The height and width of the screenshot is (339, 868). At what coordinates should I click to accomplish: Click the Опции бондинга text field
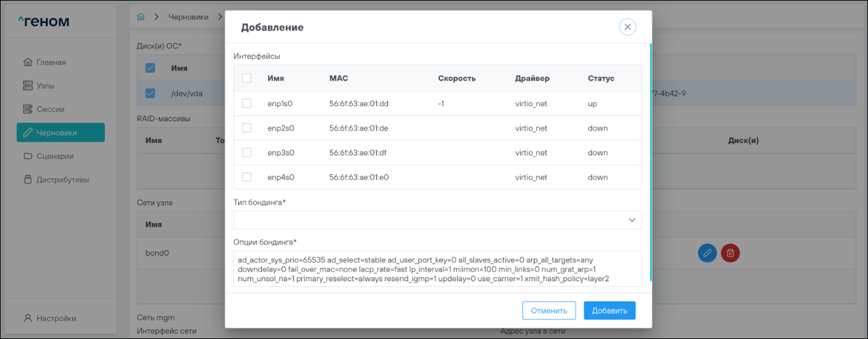437,269
